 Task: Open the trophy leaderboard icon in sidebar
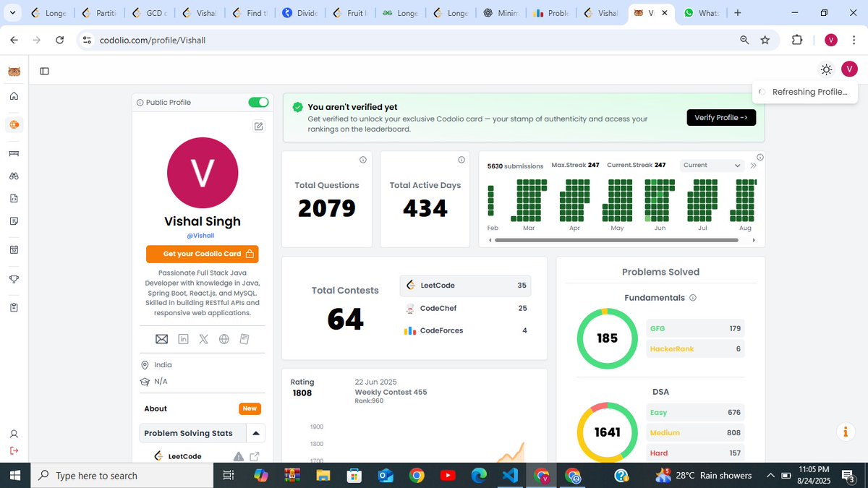(x=14, y=279)
